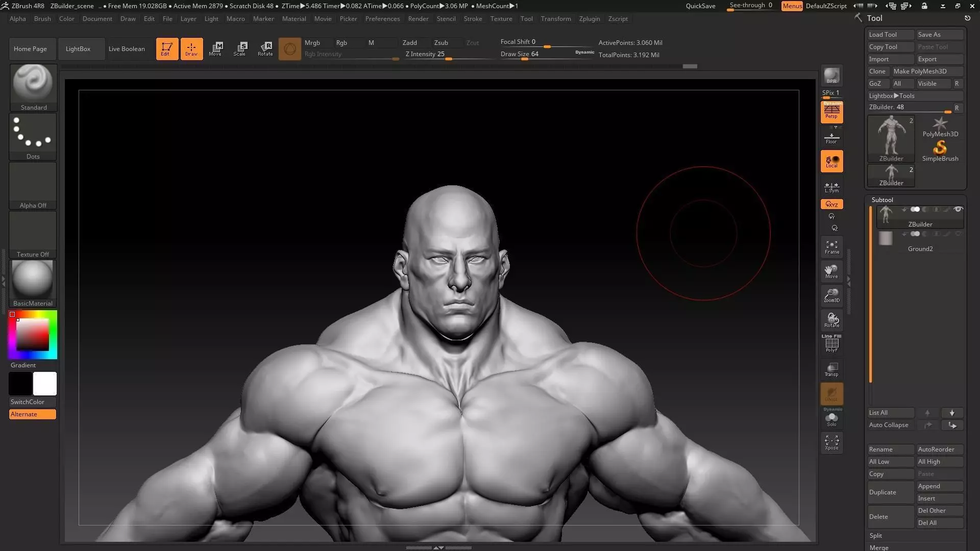The image size is (980, 551).
Task: Open the Zplugin menu
Action: tap(590, 19)
